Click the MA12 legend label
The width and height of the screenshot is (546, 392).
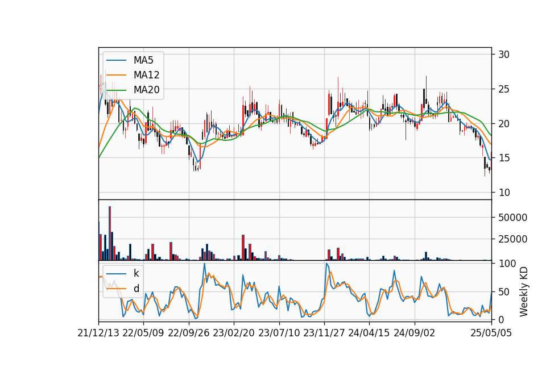point(146,75)
